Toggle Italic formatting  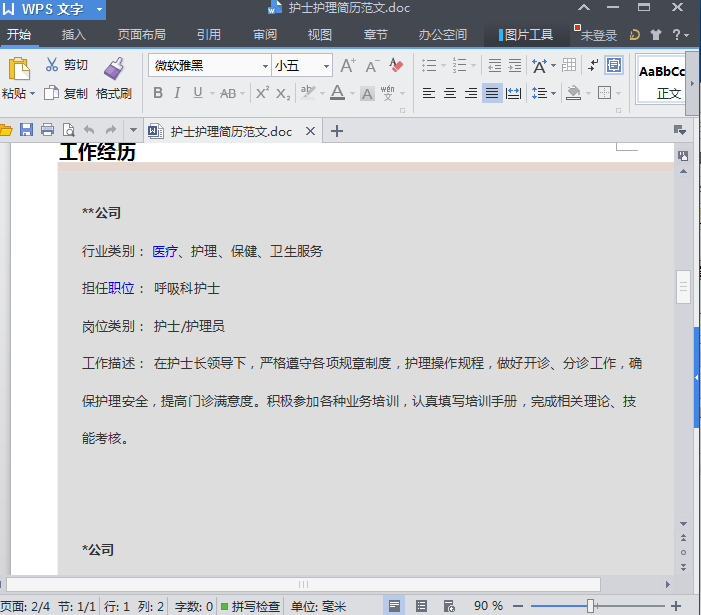177,93
